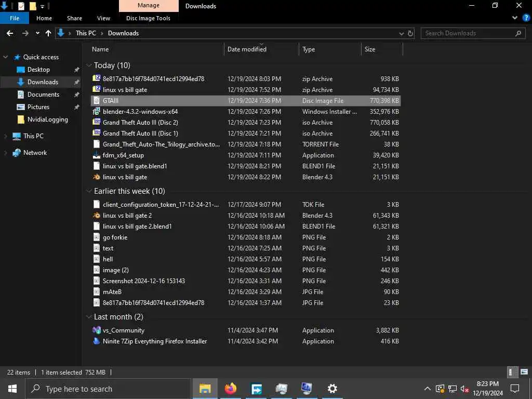Switch to the Share ribbon tab
The height and width of the screenshot is (399, 532).
click(74, 18)
